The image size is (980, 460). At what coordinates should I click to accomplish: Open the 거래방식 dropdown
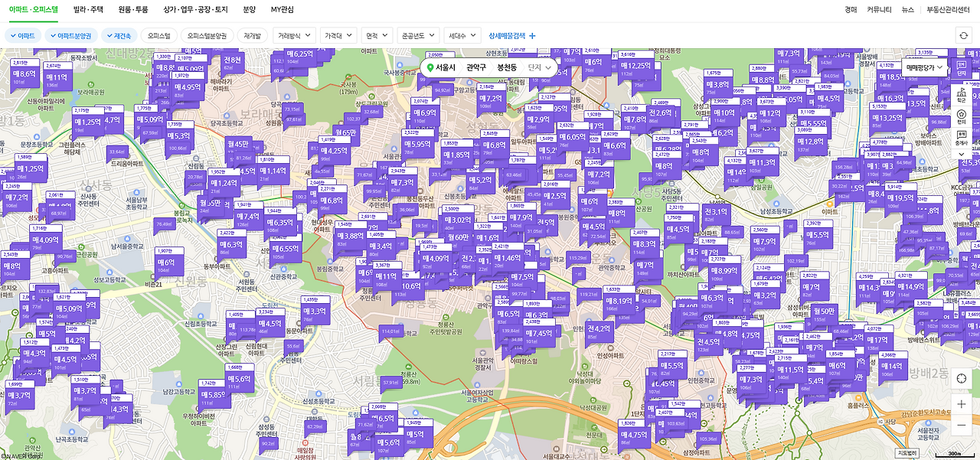(295, 35)
